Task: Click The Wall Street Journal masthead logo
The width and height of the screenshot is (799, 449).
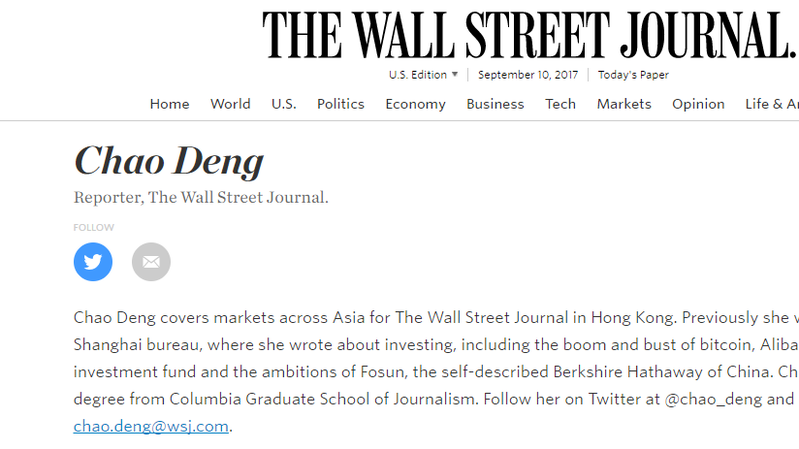Action: (x=529, y=35)
